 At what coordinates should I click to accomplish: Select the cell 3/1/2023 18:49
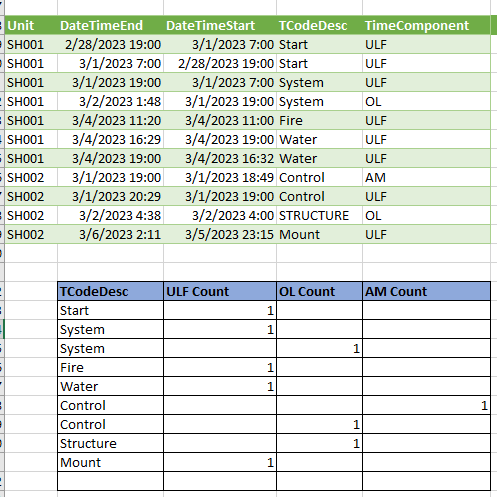pyautogui.click(x=220, y=177)
